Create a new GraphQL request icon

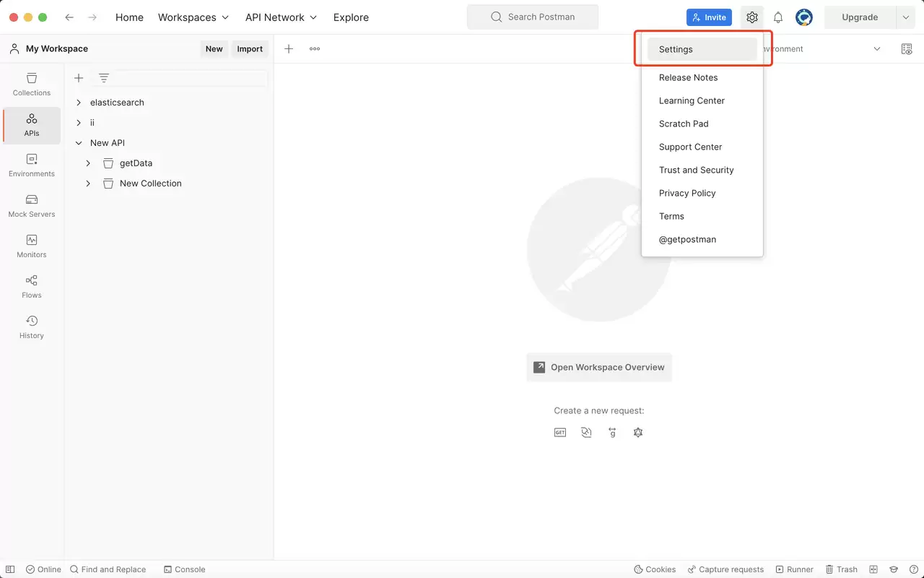click(x=638, y=432)
